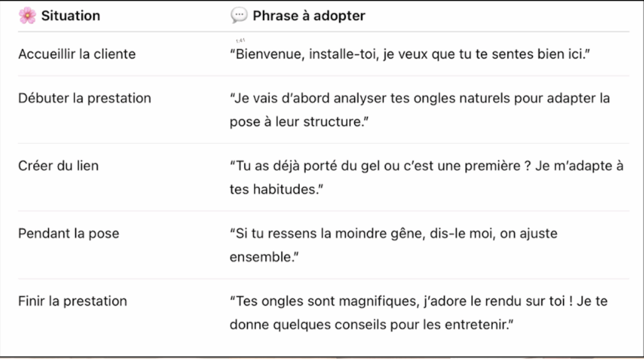Click the line Tu as déjà porté du gel

tap(427, 165)
